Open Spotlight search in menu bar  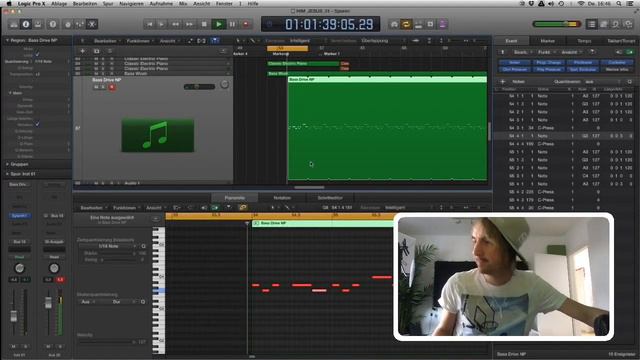[619, 3]
